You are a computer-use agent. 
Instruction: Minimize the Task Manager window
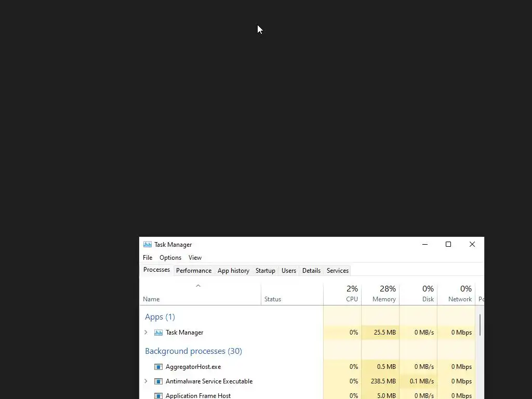(x=425, y=244)
